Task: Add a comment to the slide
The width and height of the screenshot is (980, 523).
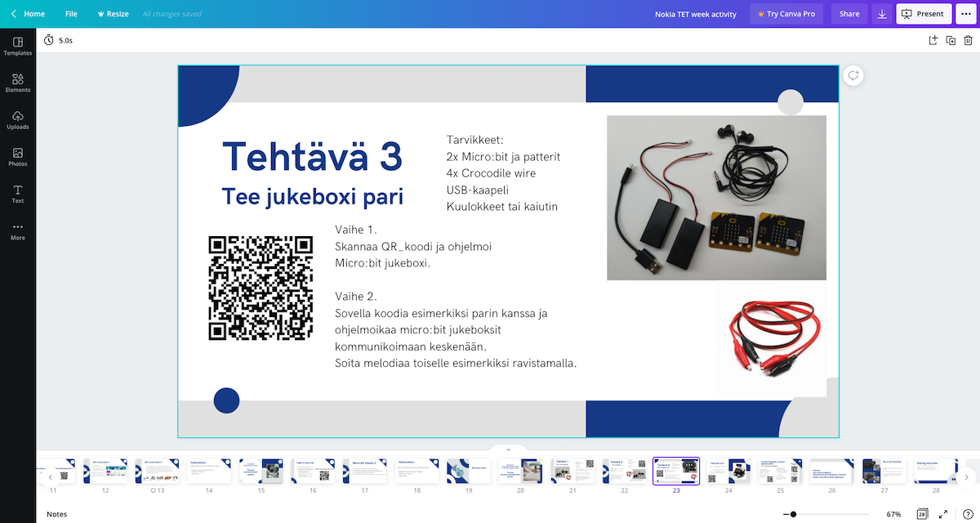Action: tap(853, 75)
